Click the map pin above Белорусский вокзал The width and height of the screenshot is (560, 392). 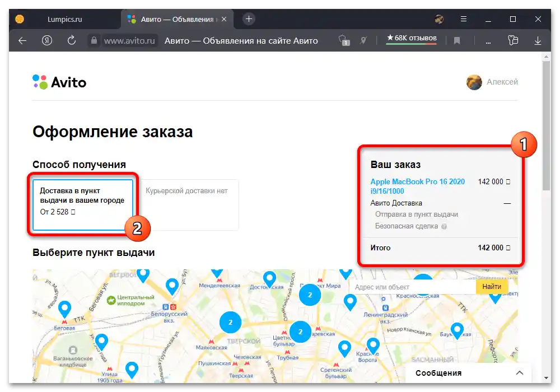click(x=172, y=286)
